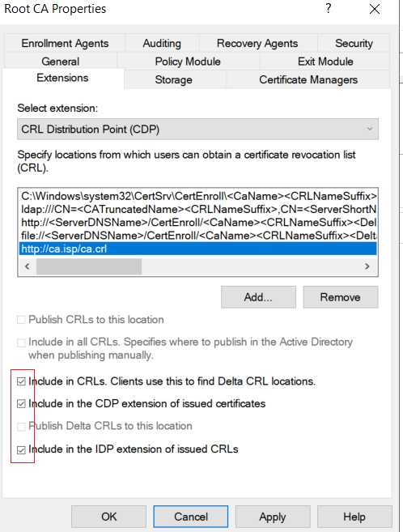Click the left scroll arrow in the list
The width and height of the screenshot is (403, 532).
[28, 266]
